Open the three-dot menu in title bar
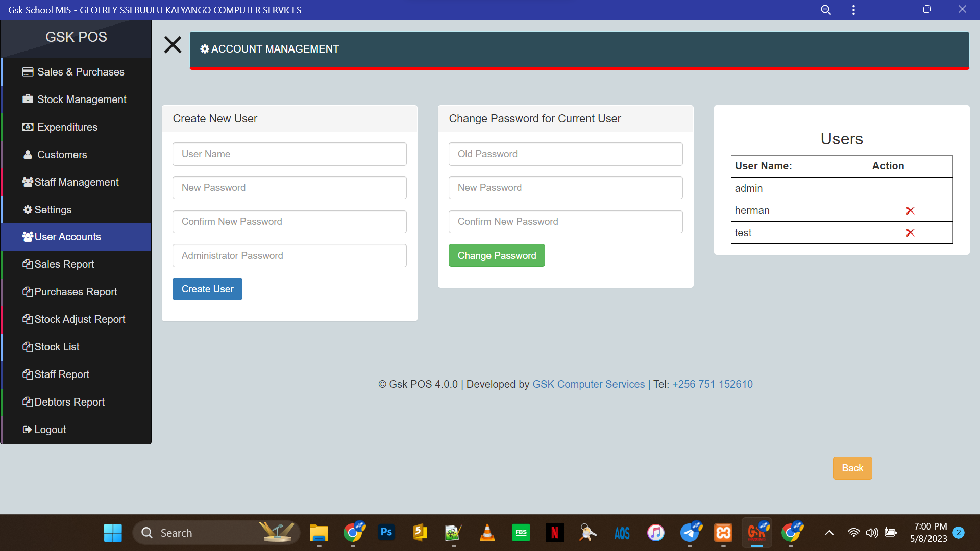 click(x=853, y=10)
